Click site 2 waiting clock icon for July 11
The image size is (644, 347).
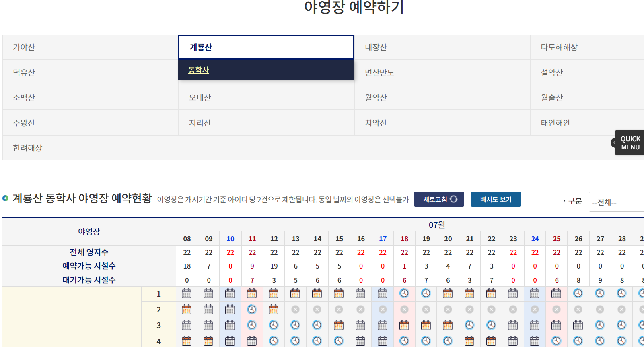pyautogui.click(x=252, y=309)
